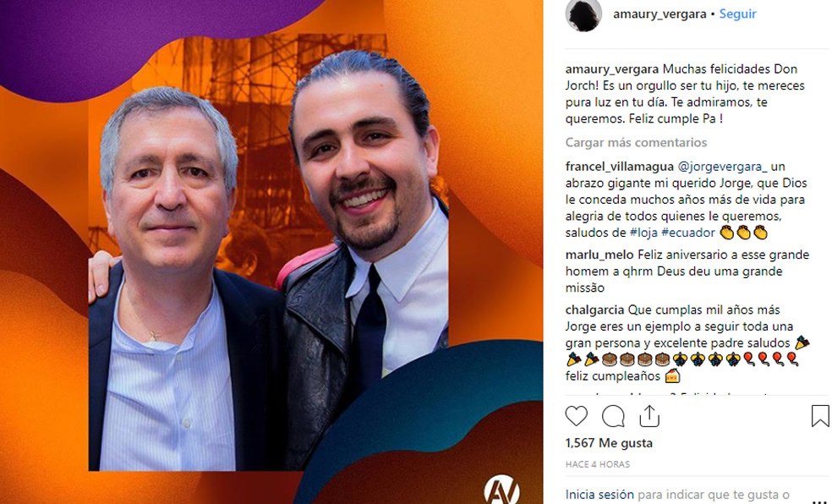The image size is (832, 504).
Task: Open the #loja hashtag
Action: pyautogui.click(x=643, y=233)
